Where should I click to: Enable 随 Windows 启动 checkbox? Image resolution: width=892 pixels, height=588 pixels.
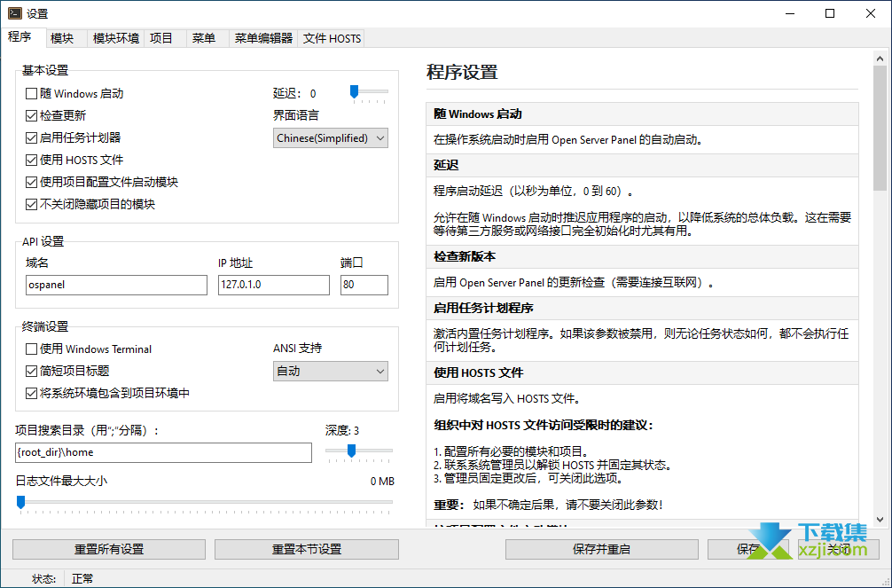[x=30, y=93]
